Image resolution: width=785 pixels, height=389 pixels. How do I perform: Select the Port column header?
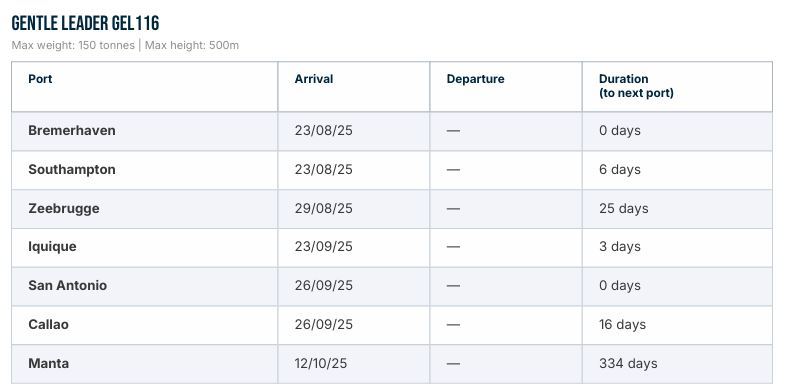pyautogui.click(x=40, y=79)
